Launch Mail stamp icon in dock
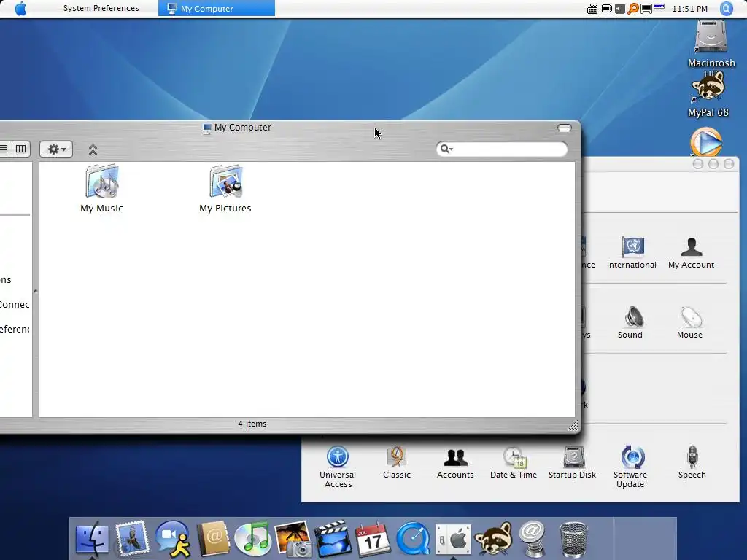The width and height of the screenshot is (747, 560). pos(132,538)
